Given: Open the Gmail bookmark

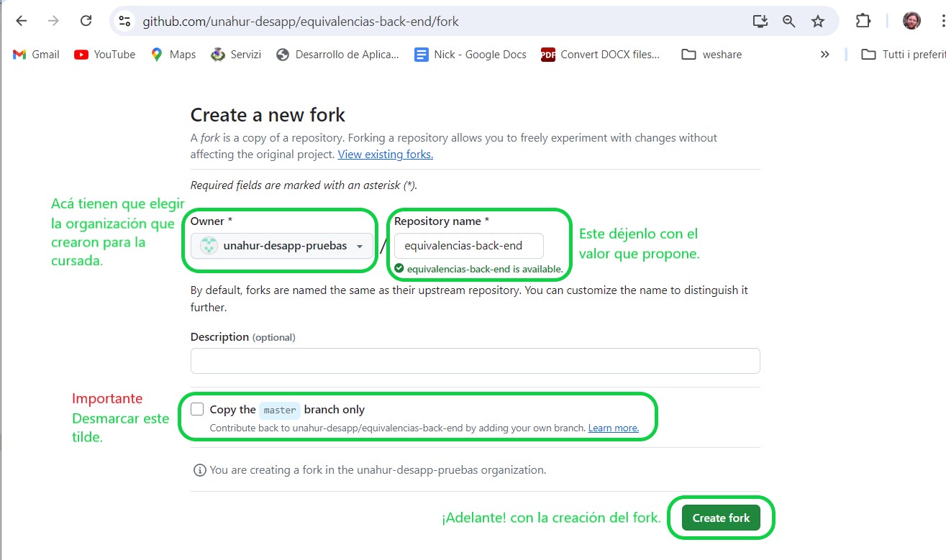Looking at the screenshot, I should (x=36, y=55).
